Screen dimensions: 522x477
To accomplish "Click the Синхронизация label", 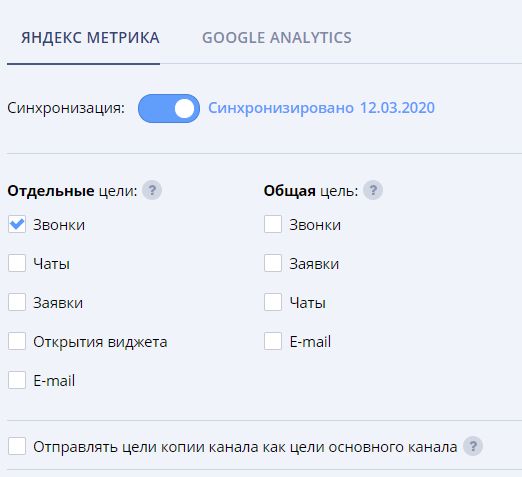I will [x=66, y=108].
